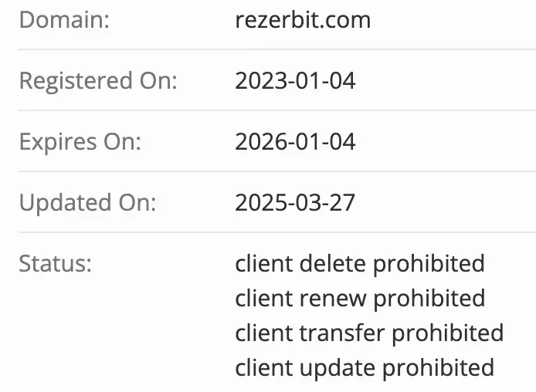The height and width of the screenshot is (392, 536).
Task: Select the 2025-03-27 updated date
Action: coord(295,203)
